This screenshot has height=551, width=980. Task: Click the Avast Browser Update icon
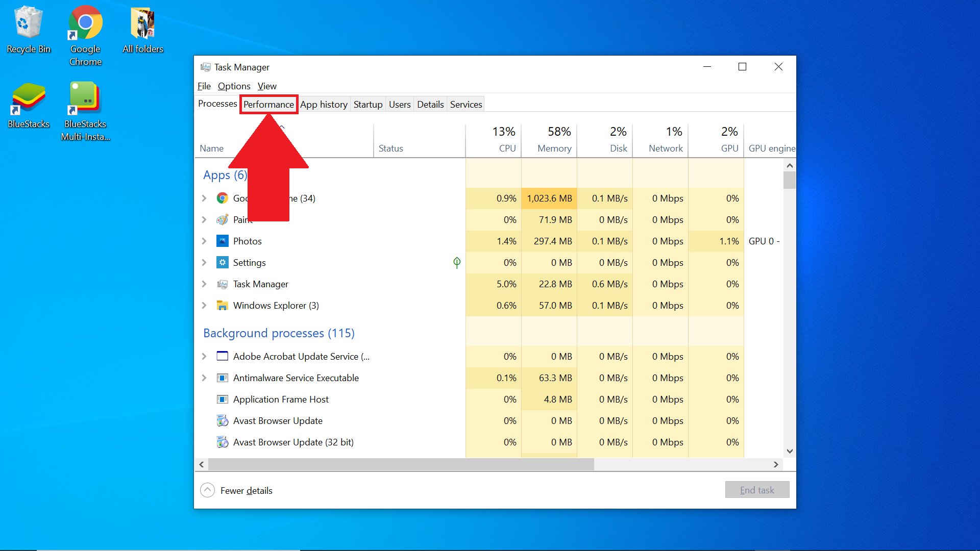223,420
